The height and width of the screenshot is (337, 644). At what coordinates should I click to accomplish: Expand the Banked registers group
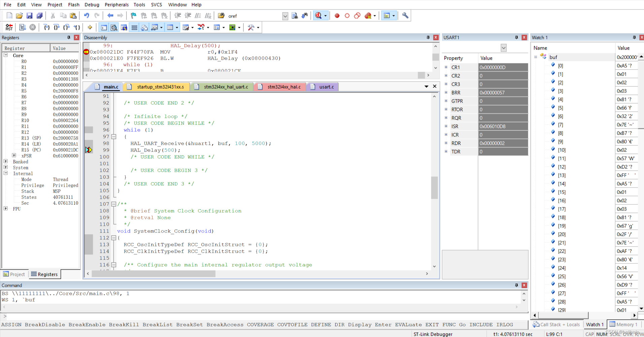[6, 161]
